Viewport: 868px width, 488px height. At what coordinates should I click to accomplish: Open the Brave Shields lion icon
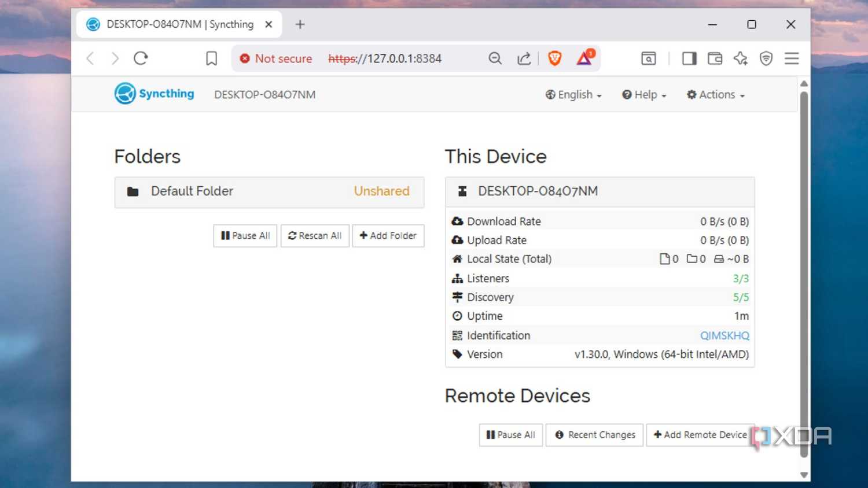(x=554, y=58)
